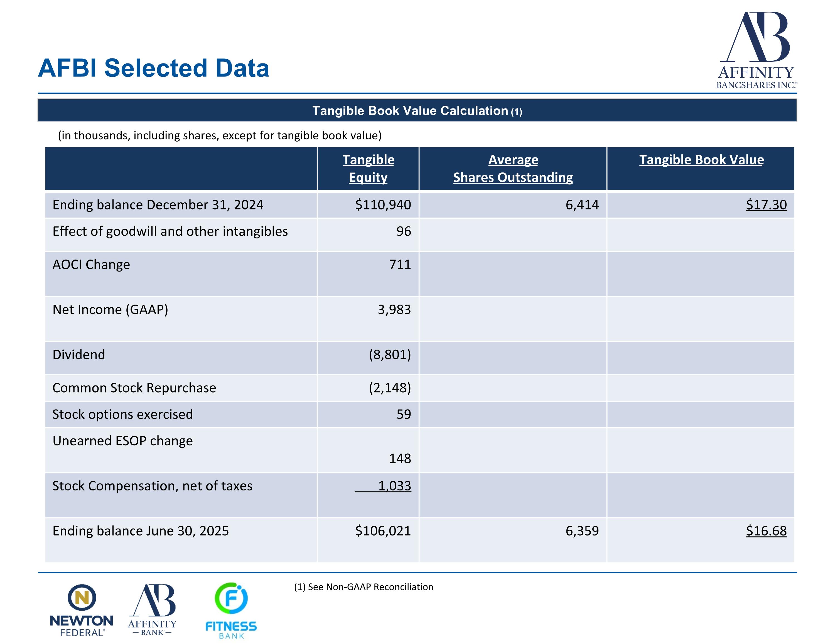This screenshot has width=835, height=644.
Task: Click the Unearned ESOP change row label
Action: (x=122, y=441)
